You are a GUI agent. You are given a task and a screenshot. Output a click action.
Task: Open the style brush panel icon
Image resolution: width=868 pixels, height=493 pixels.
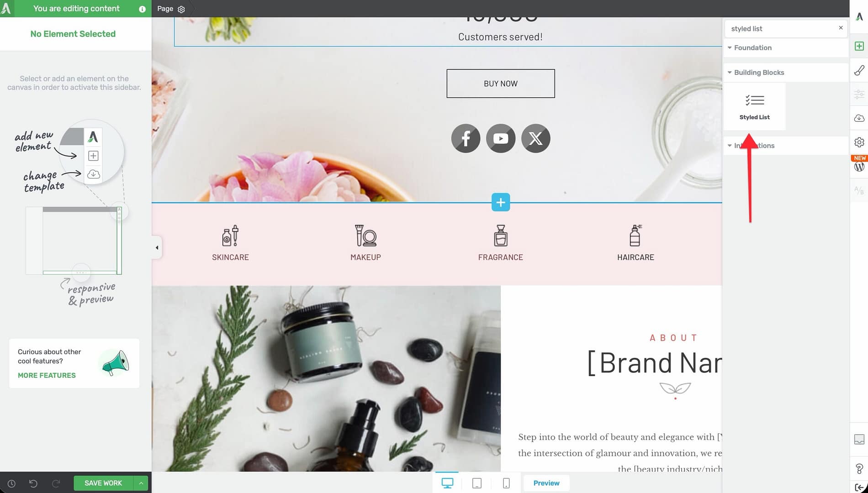[x=859, y=70]
